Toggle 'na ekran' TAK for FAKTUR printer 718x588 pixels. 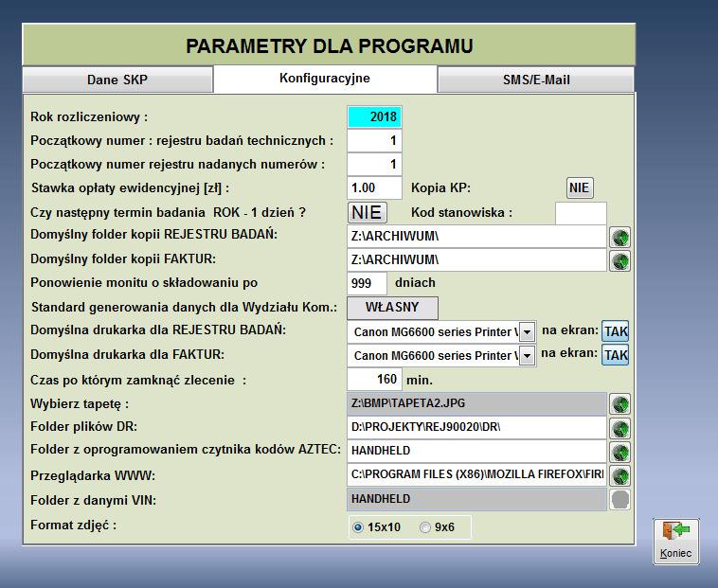pos(615,355)
